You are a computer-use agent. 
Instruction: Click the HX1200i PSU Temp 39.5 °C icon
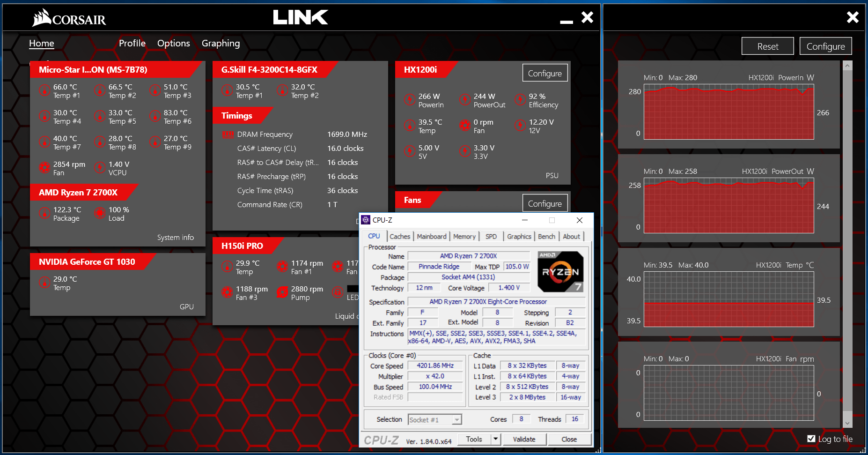pos(410,125)
